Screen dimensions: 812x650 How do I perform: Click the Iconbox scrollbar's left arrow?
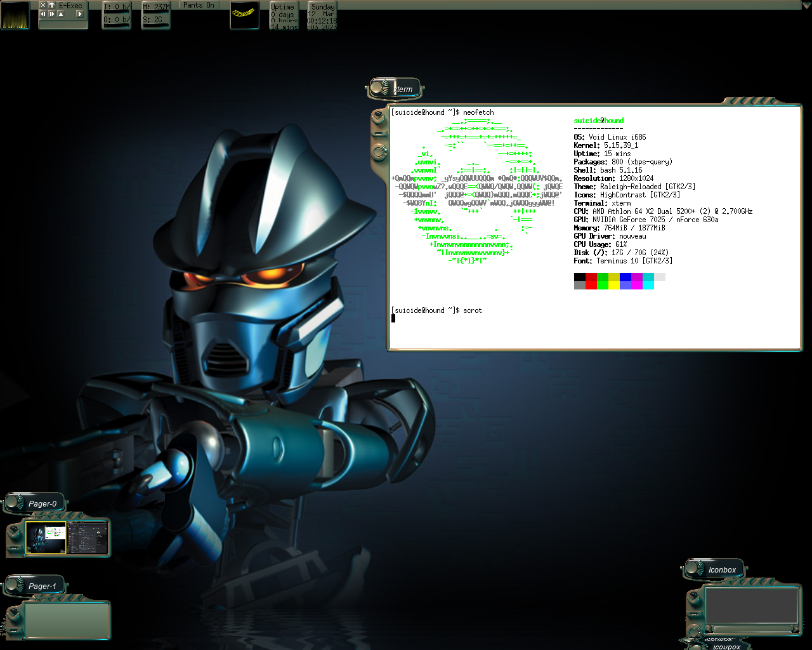[710, 629]
